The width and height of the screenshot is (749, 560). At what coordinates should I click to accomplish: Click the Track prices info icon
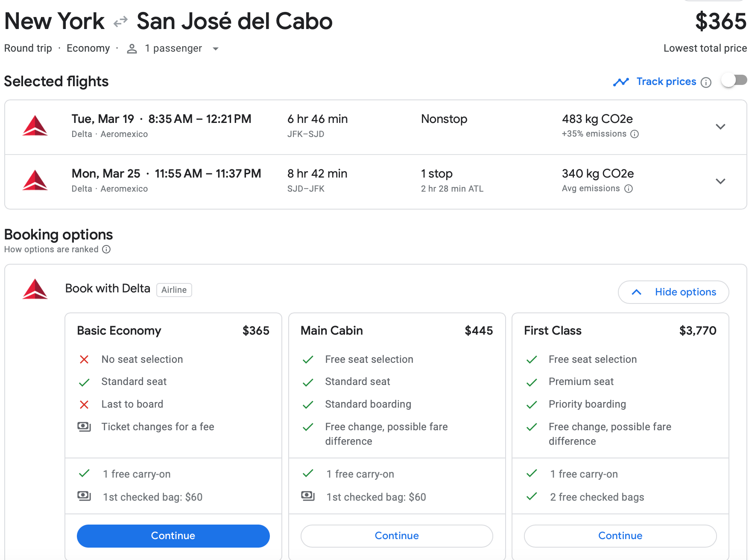click(x=706, y=82)
